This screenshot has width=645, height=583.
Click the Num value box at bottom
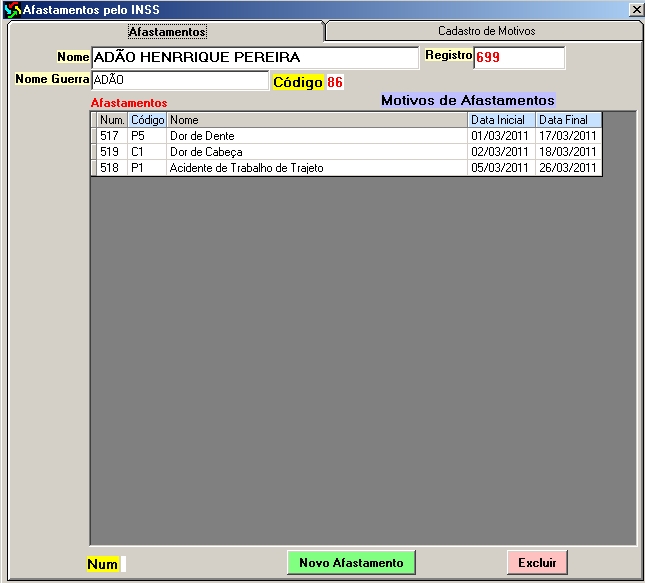click(x=123, y=564)
